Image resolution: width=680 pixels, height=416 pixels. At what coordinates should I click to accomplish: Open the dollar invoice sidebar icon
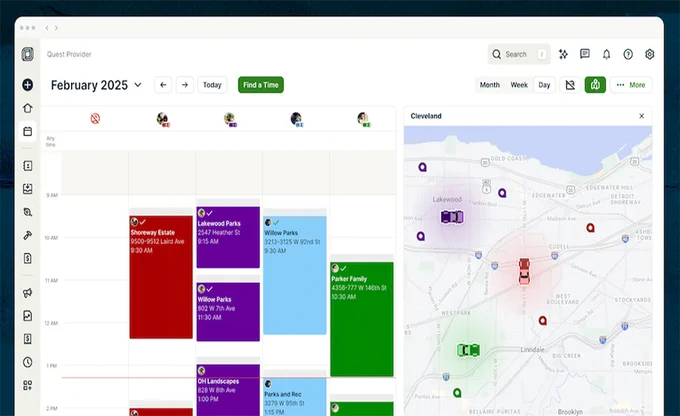(x=27, y=259)
